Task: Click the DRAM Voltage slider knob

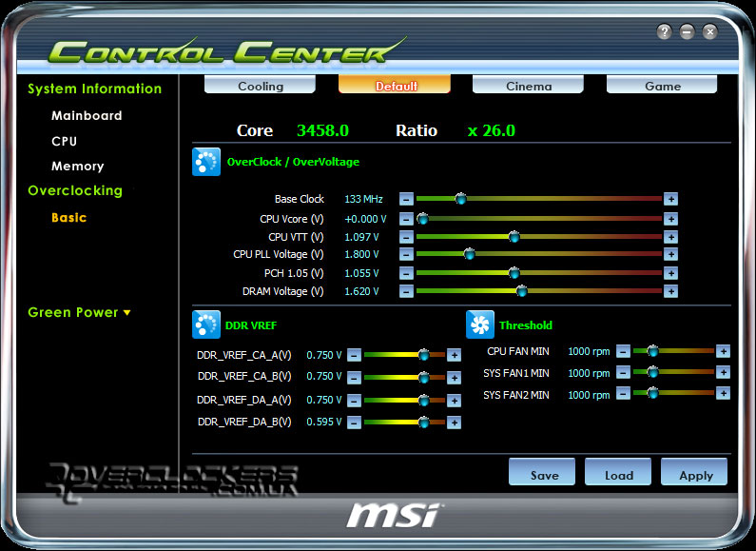Action: coord(521,291)
